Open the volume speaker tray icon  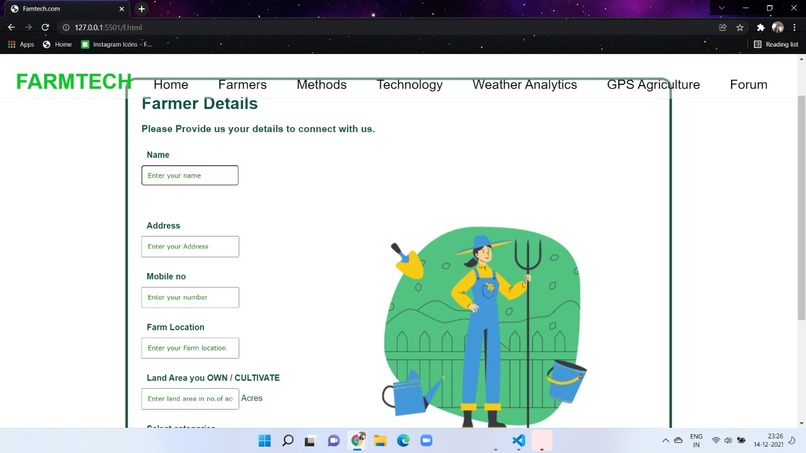pos(728,441)
